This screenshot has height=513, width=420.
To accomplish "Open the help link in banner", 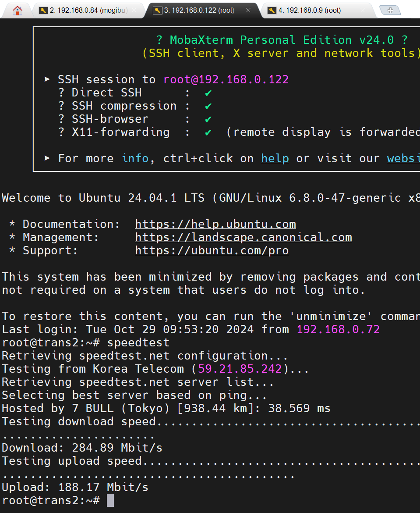I will (275, 158).
